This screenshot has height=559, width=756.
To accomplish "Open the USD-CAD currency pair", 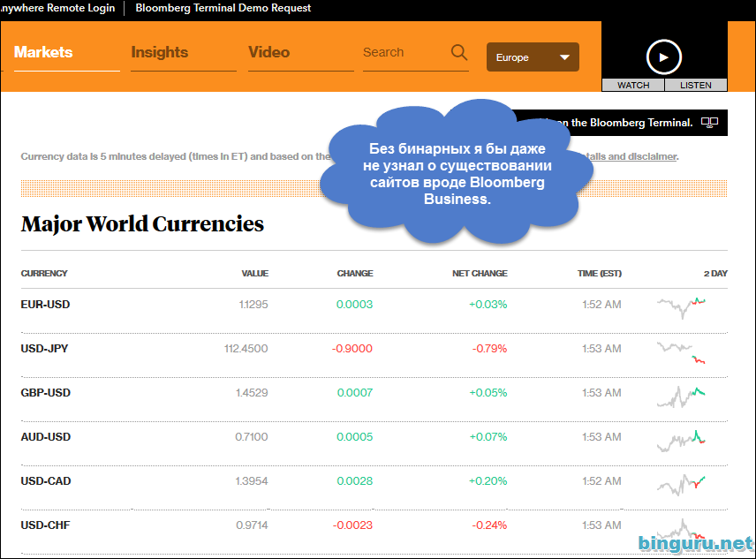I will click(x=46, y=481).
